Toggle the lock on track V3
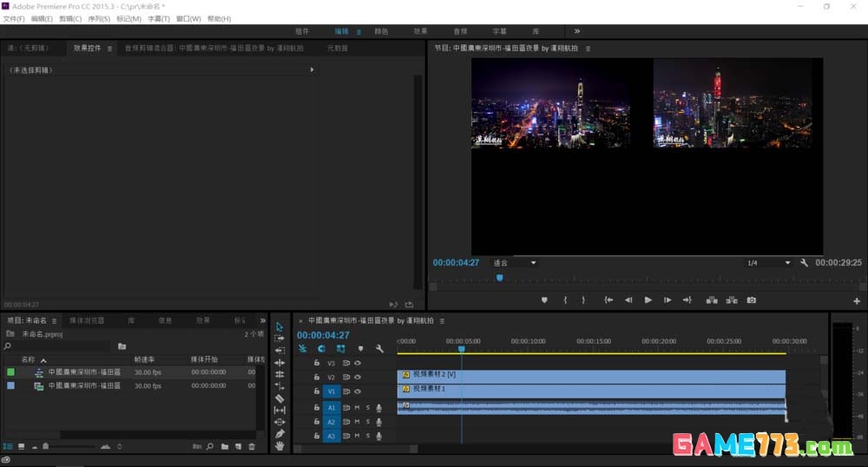868x467 pixels. click(x=317, y=363)
